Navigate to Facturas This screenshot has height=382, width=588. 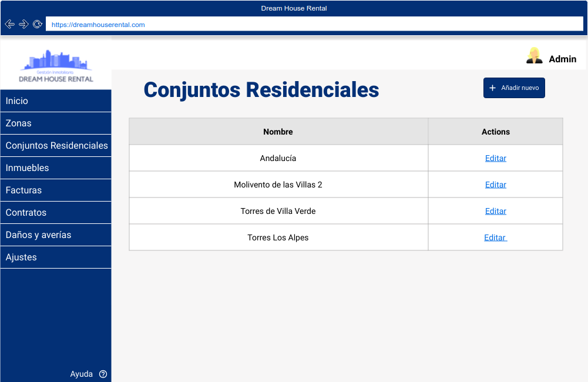56,190
